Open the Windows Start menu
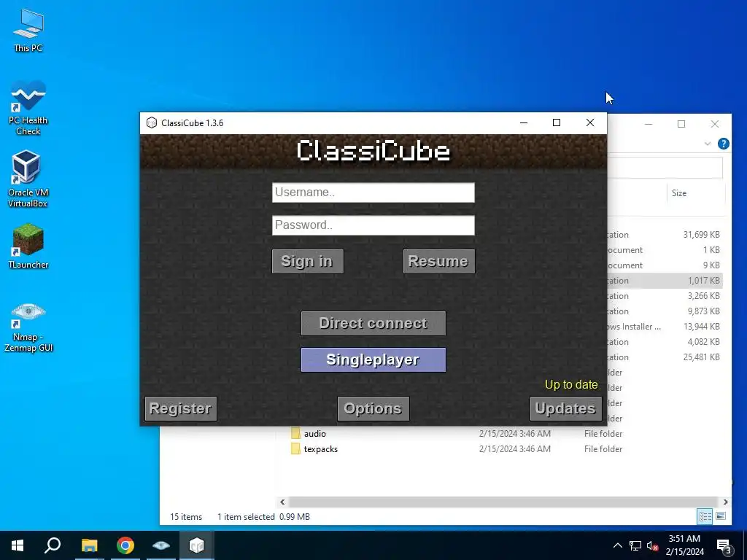Image resolution: width=747 pixels, height=560 pixels. click(x=18, y=545)
